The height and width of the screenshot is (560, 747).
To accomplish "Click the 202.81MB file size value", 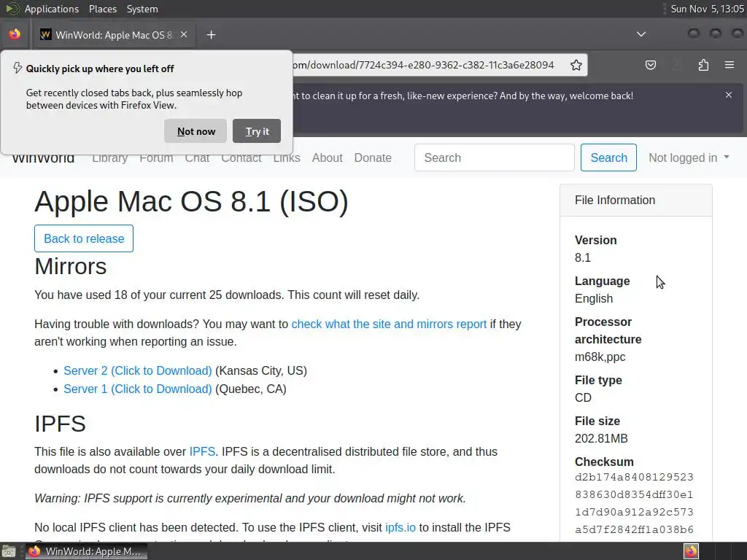I will [601, 438].
